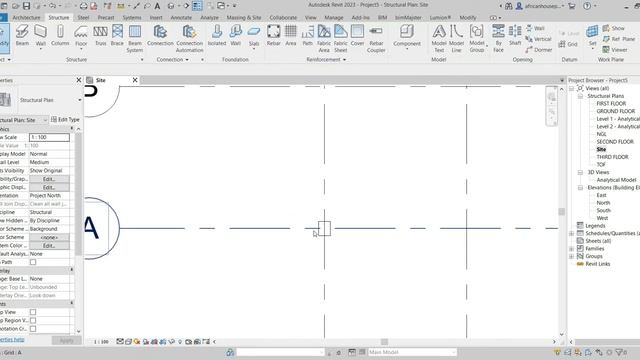Click the Properties panel vertical scrollbar
This screenshot has height=360, width=640.
point(78,194)
